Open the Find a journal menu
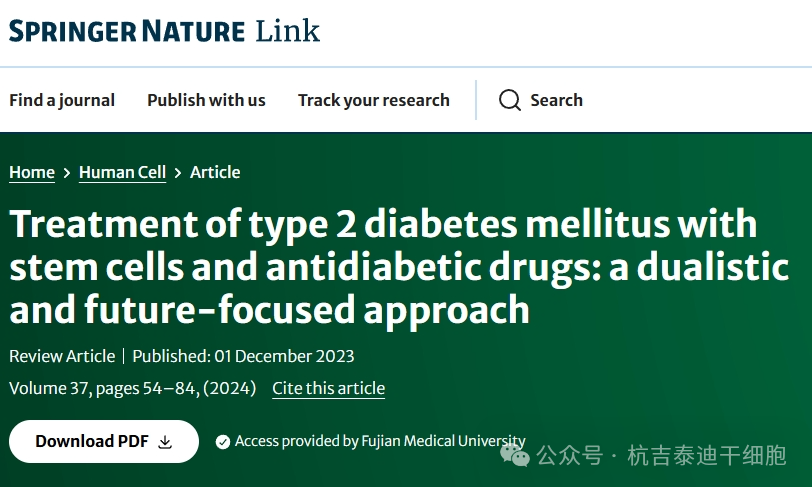812x487 pixels. pos(62,100)
